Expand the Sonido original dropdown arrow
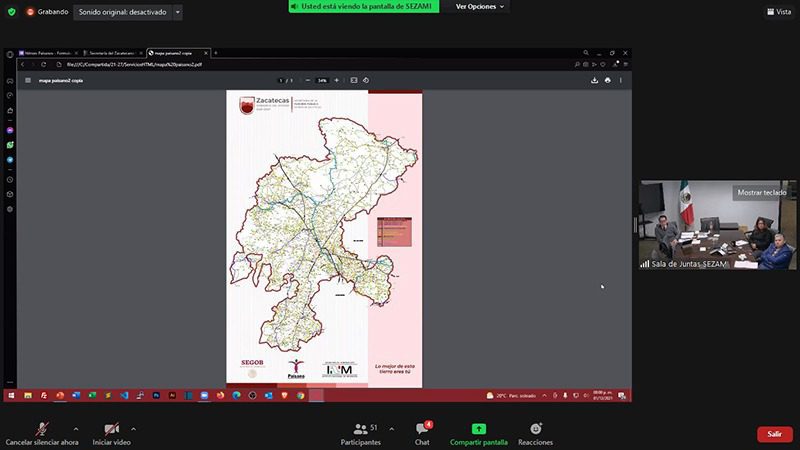The width and height of the screenshot is (800, 450). point(178,12)
